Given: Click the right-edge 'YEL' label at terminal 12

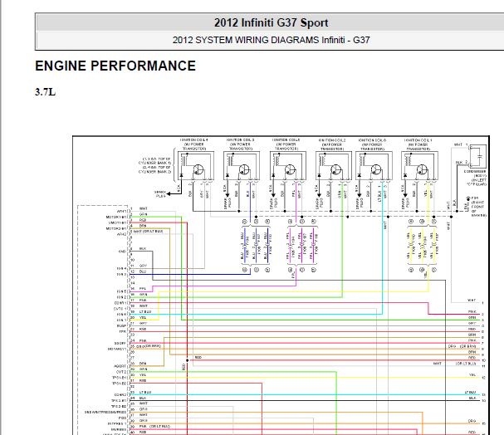Looking at the screenshot, I should coord(472,375).
